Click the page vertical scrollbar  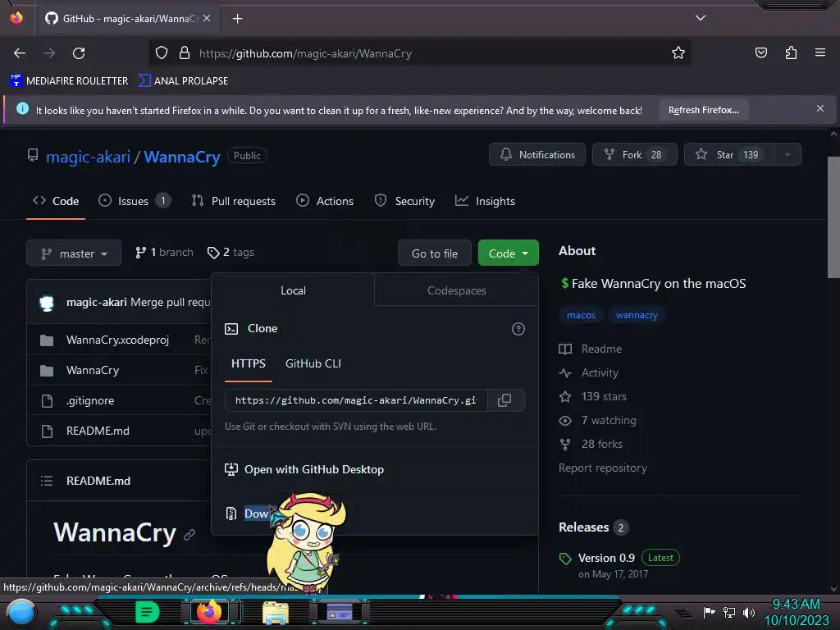coord(833,217)
